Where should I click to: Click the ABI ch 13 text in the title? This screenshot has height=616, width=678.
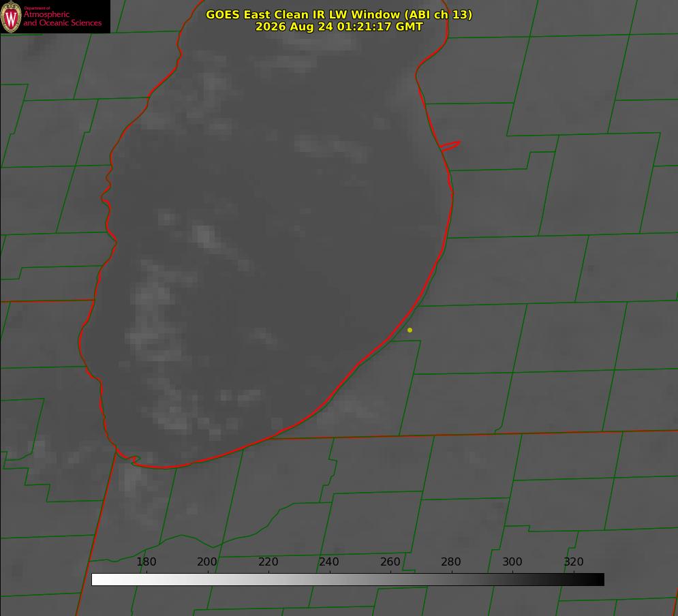point(438,14)
